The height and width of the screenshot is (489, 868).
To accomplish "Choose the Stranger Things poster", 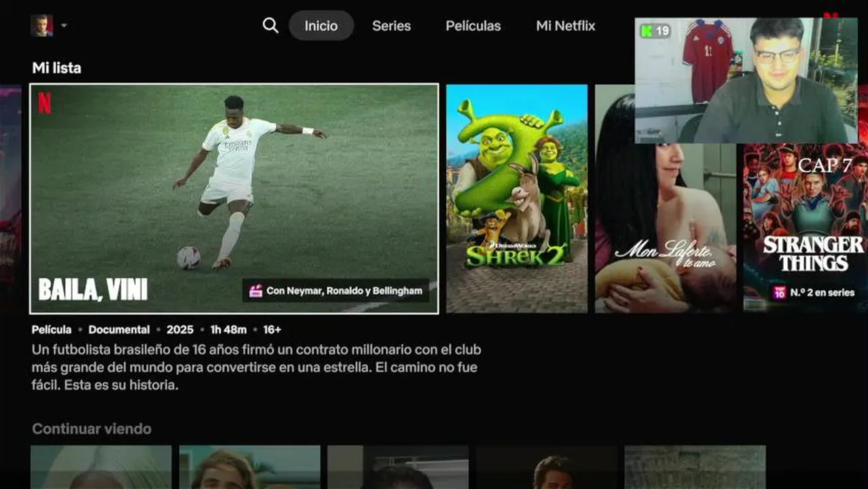I will click(x=806, y=228).
